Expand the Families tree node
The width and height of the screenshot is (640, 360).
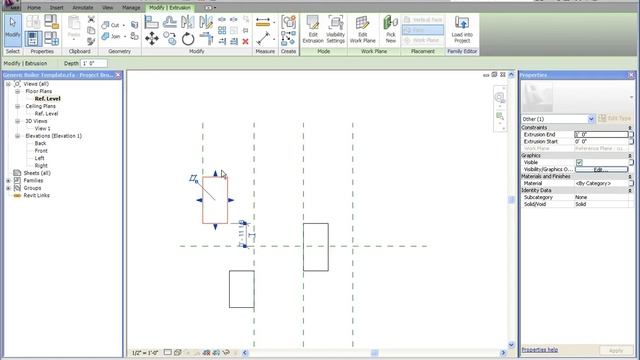click(x=8, y=180)
